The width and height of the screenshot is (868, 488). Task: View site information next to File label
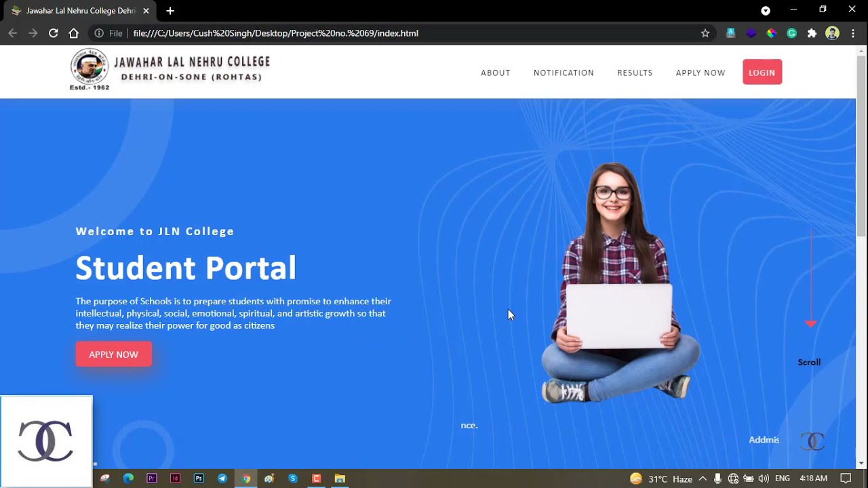[x=99, y=33]
